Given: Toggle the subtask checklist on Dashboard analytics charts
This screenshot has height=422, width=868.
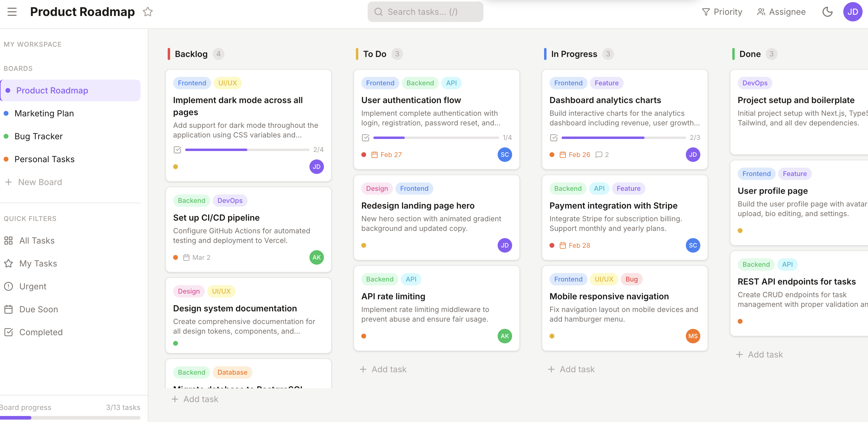Looking at the screenshot, I should [554, 137].
